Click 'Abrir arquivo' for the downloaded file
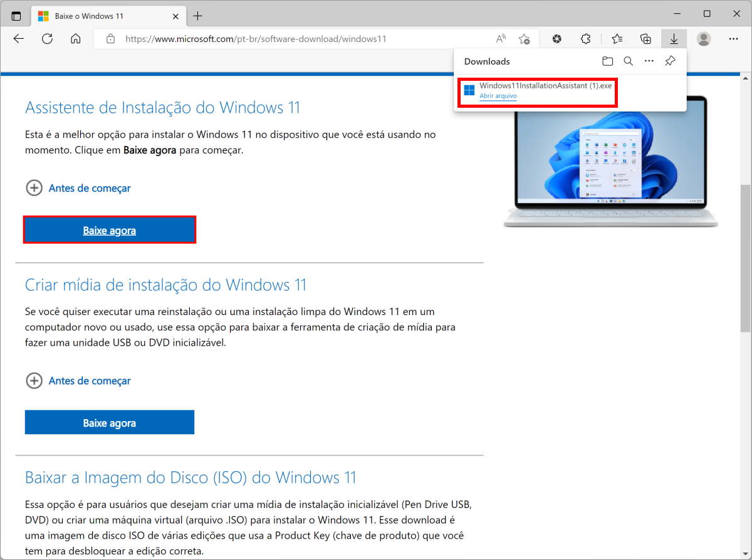This screenshot has height=560, width=752. (498, 96)
